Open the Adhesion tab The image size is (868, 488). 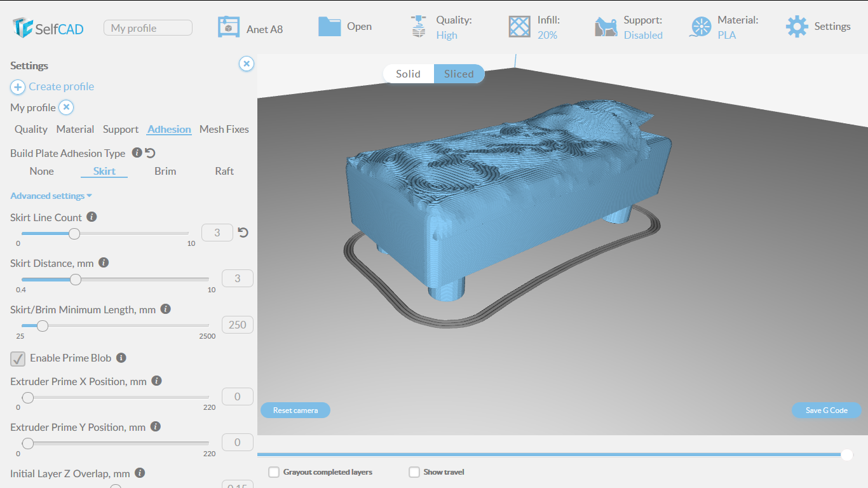169,129
